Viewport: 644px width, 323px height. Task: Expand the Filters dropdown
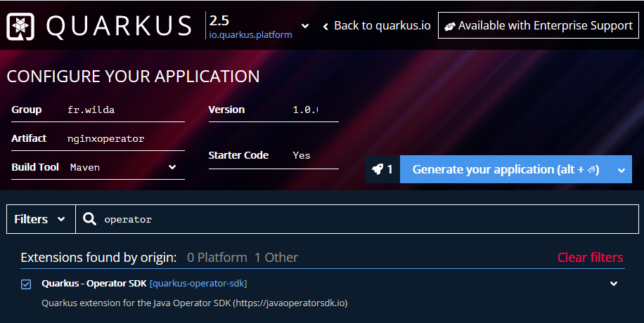(x=41, y=219)
